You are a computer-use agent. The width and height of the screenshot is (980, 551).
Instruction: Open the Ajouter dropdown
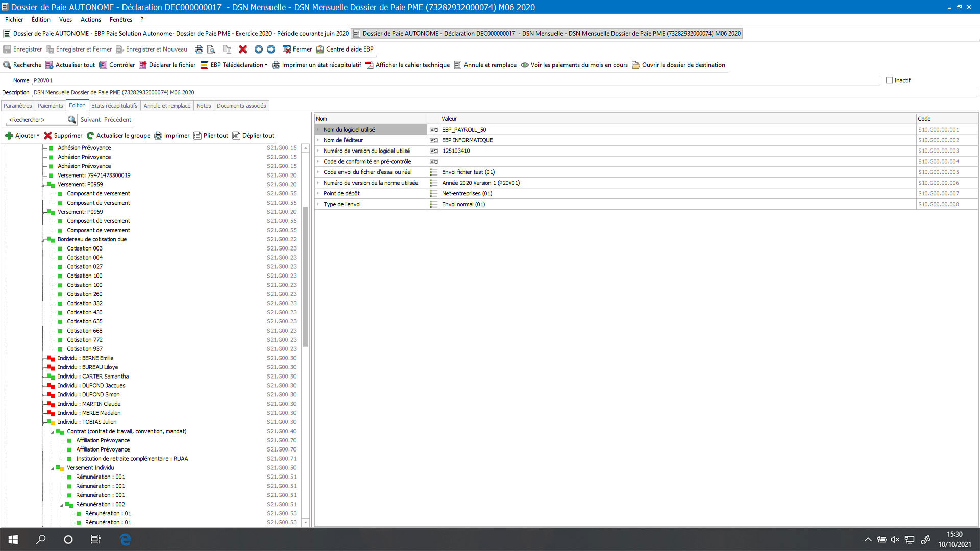(x=22, y=136)
